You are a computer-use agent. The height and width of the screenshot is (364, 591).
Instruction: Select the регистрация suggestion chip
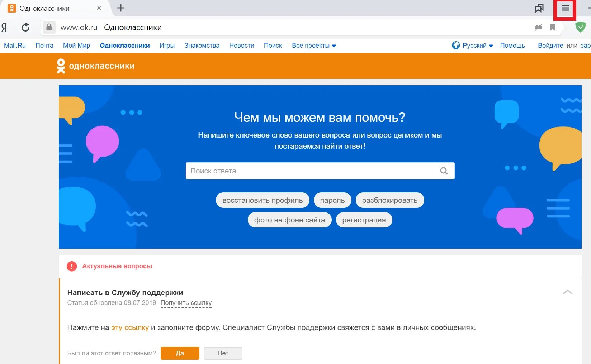click(x=364, y=220)
